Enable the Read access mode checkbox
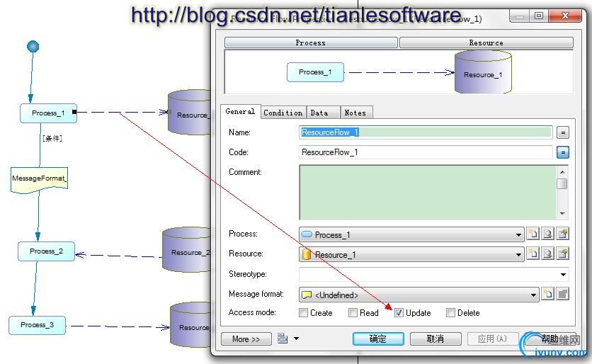 353,312
